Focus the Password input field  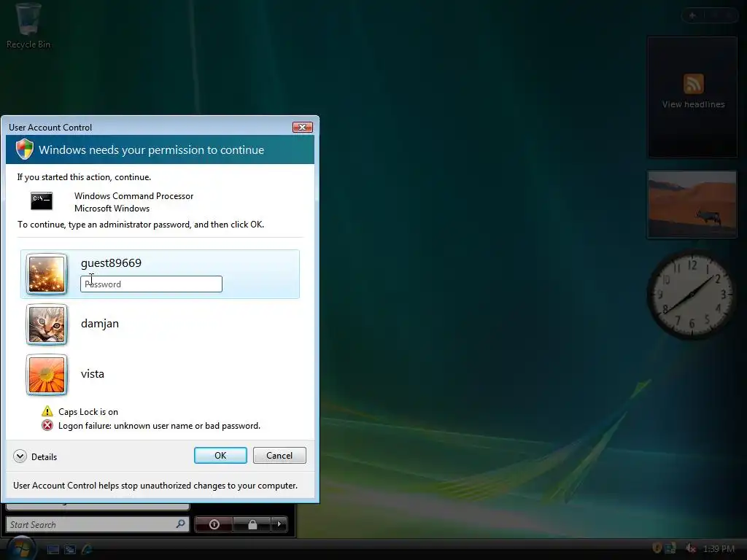tap(151, 284)
